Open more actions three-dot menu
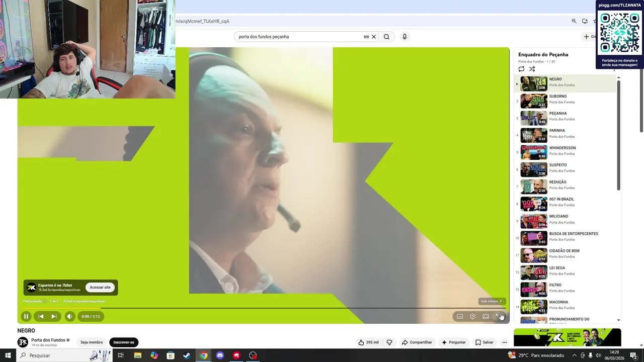Image resolution: width=644 pixels, height=362 pixels. pos(505,342)
